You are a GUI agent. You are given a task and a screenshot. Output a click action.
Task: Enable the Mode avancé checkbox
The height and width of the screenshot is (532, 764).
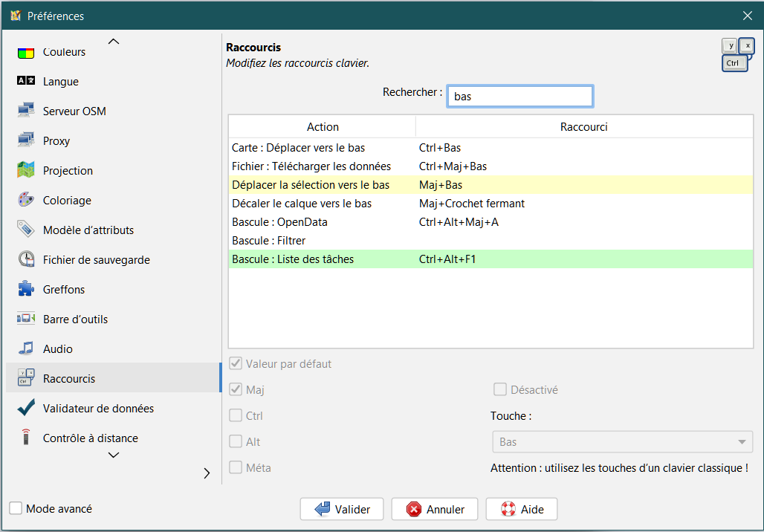[x=13, y=508]
